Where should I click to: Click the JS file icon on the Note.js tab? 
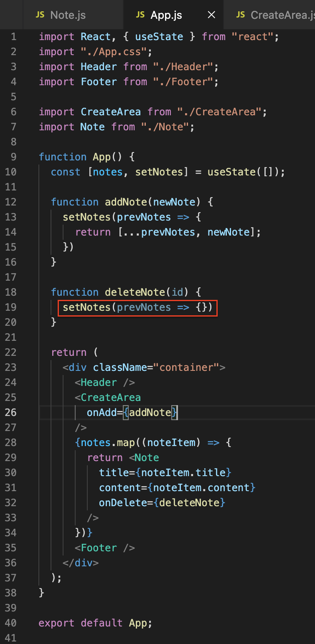[x=40, y=15]
